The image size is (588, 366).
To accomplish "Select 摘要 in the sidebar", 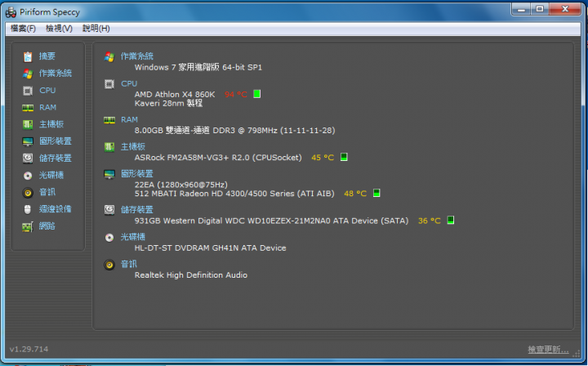I will tap(47, 56).
